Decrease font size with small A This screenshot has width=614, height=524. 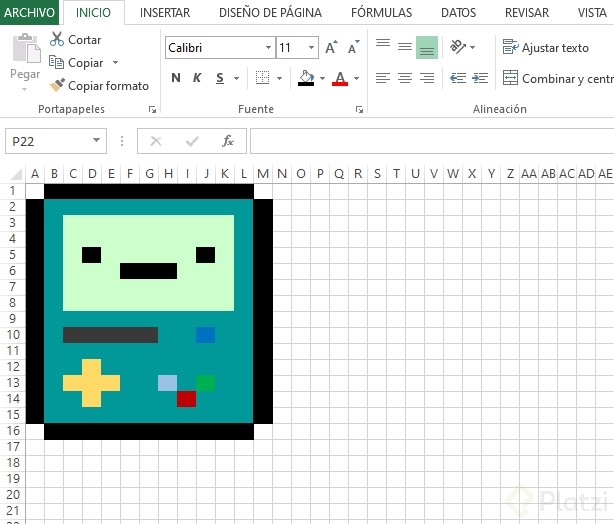(x=354, y=47)
